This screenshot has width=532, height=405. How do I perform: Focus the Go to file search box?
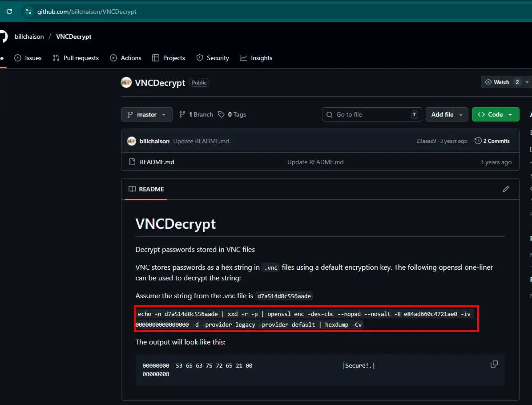372,114
